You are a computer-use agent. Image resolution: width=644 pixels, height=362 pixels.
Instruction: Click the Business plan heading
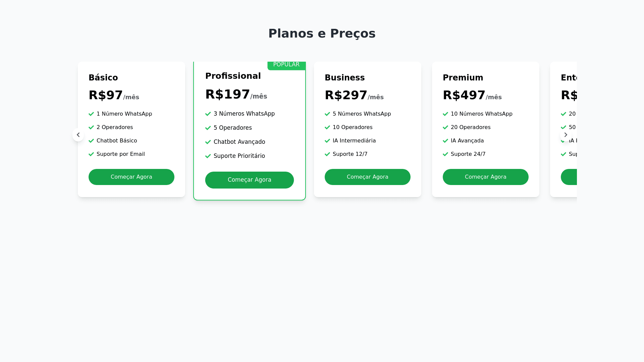pyautogui.click(x=345, y=78)
